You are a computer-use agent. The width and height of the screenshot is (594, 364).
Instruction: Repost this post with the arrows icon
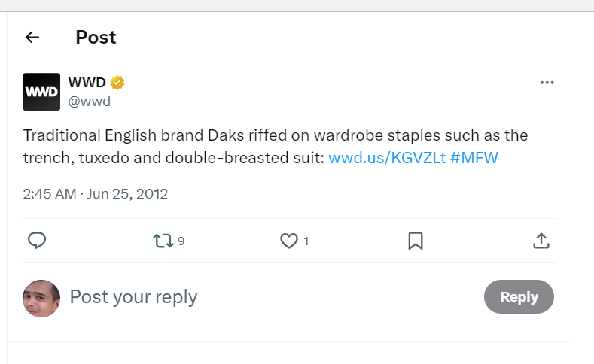[x=162, y=241]
